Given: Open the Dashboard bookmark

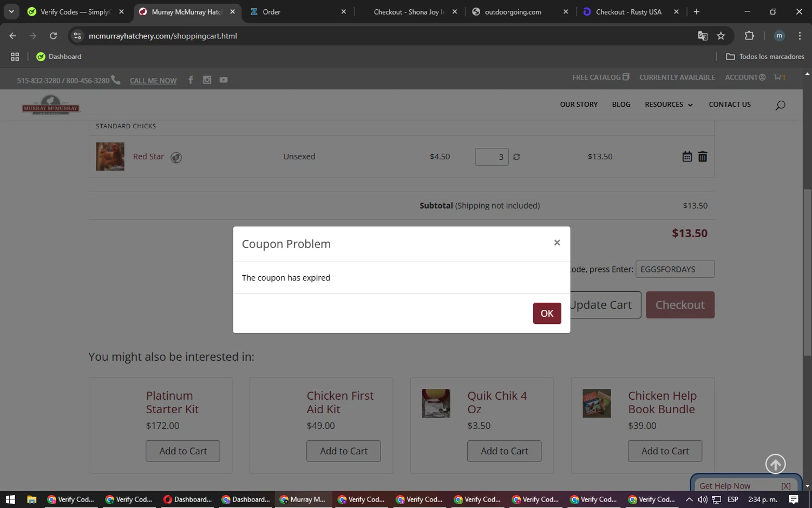Looking at the screenshot, I should (x=58, y=56).
